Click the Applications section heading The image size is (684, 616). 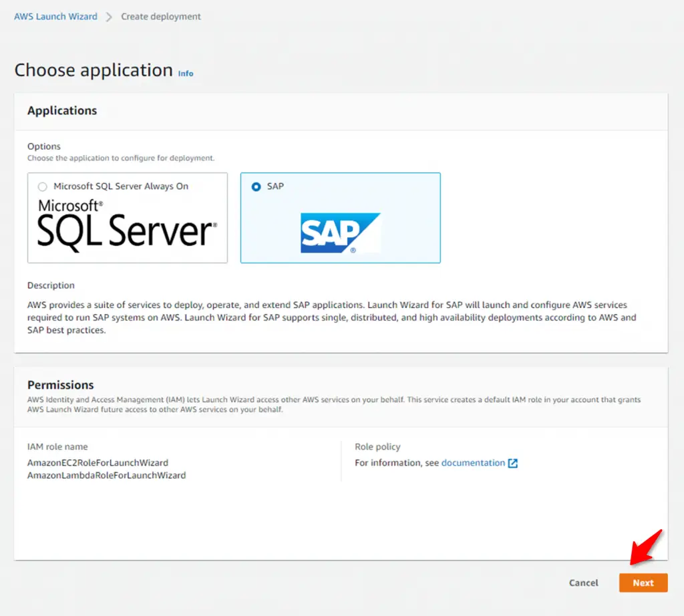click(62, 111)
